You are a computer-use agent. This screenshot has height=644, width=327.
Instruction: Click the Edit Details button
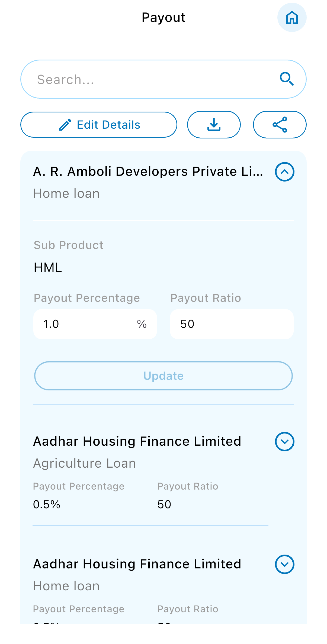click(x=99, y=125)
